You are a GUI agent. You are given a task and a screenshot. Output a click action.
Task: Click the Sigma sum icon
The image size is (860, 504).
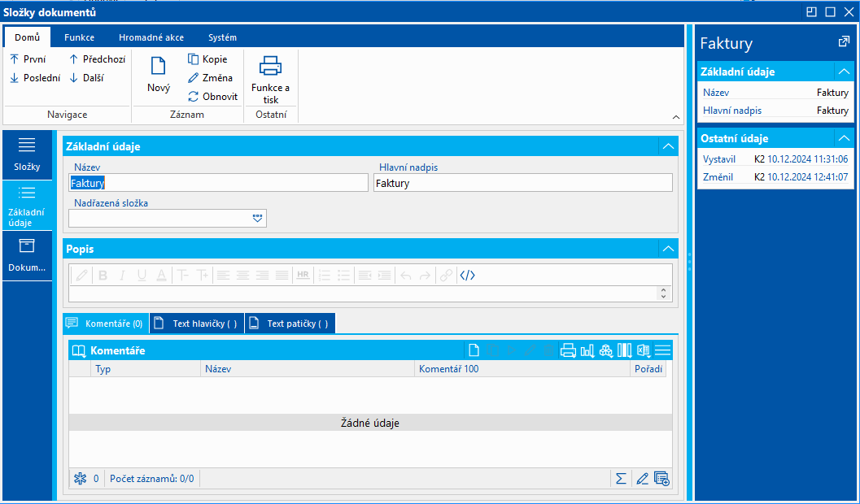[x=621, y=479]
